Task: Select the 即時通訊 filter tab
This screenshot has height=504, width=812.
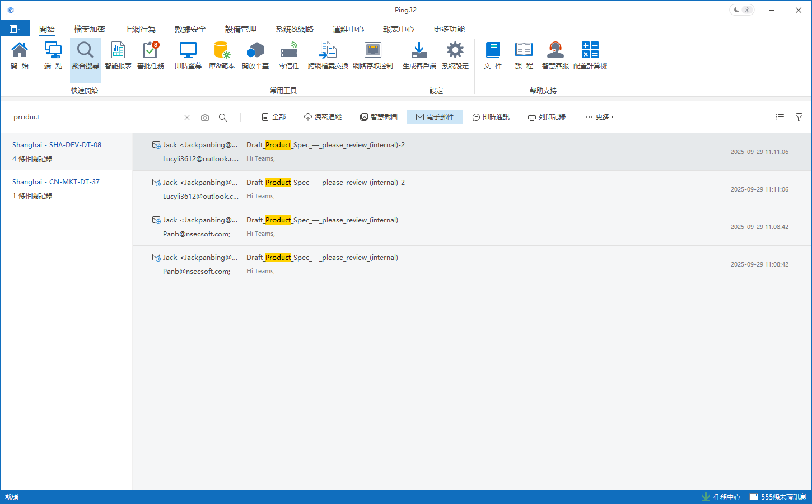Action: [x=491, y=117]
